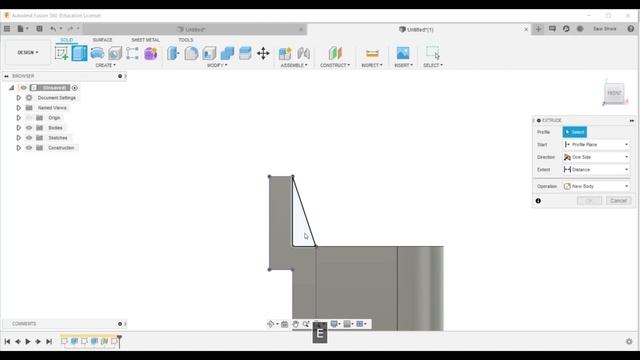Click the Zoom magnifier icon
Image resolution: width=640 pixels, height=360 pixels.
tap(306, 324)
